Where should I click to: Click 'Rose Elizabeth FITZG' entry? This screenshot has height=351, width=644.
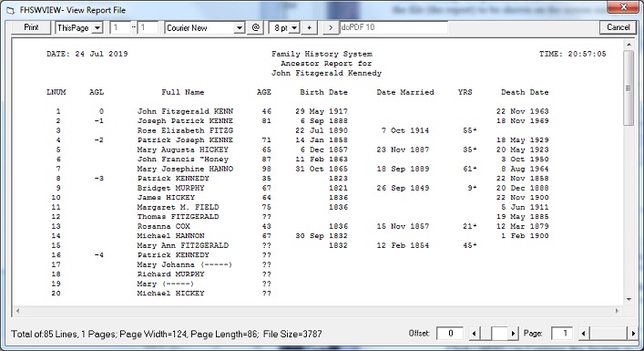coord(185,130)
